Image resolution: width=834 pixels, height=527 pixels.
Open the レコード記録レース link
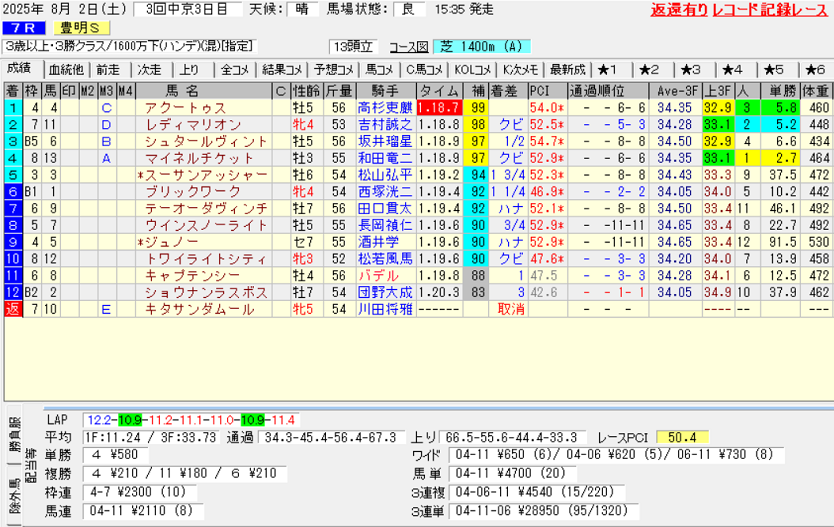769,11
